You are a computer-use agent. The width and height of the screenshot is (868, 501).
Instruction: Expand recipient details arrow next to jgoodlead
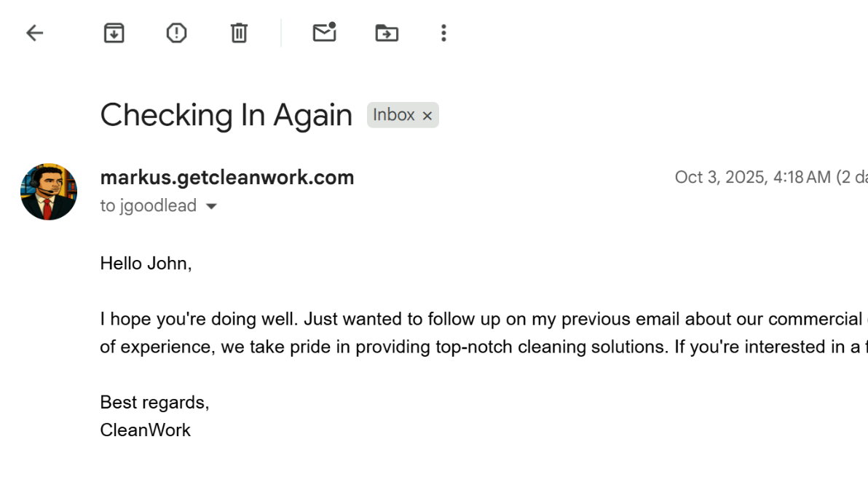(x=211, y=207)
